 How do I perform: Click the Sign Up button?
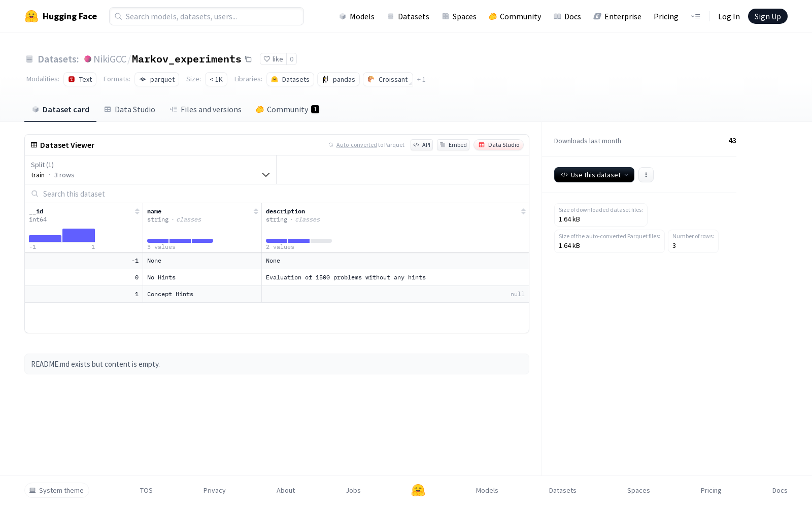tap(768, 16)
